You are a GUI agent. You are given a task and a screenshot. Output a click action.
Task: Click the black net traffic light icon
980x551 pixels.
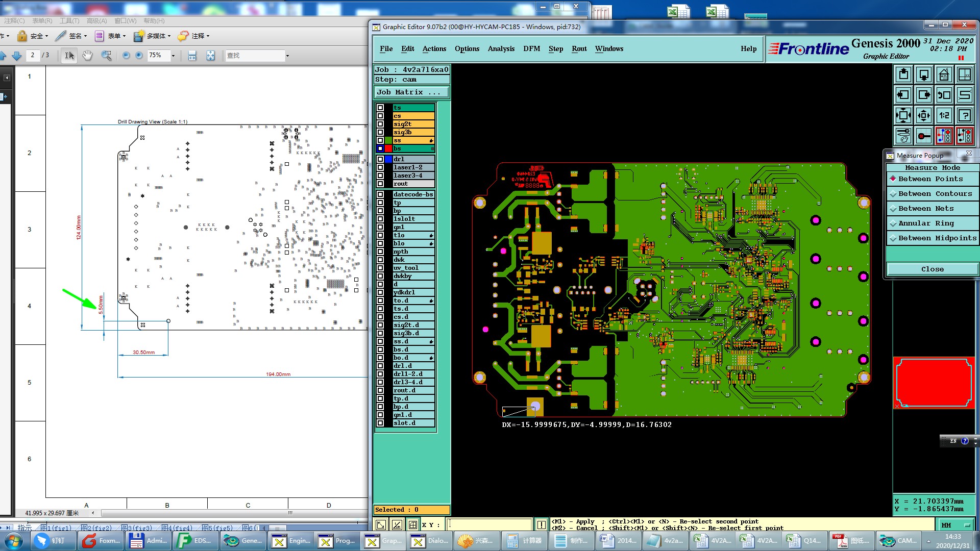[x=965, y=136]
